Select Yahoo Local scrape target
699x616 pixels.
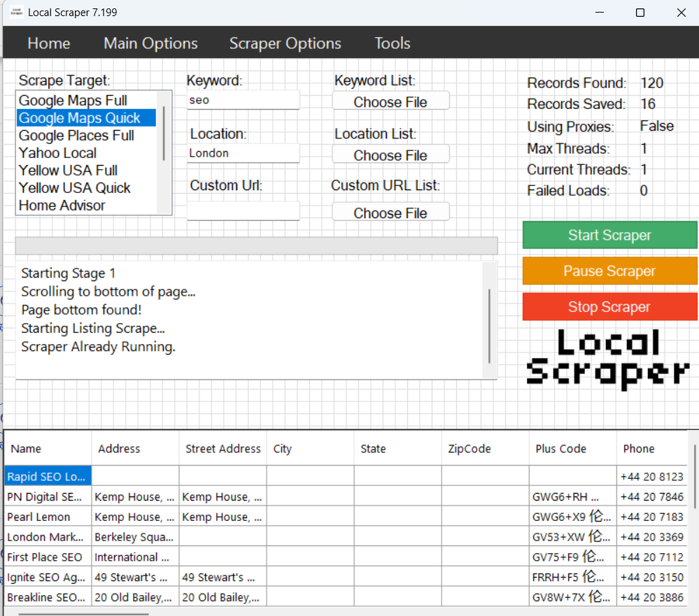coord(87,152)
